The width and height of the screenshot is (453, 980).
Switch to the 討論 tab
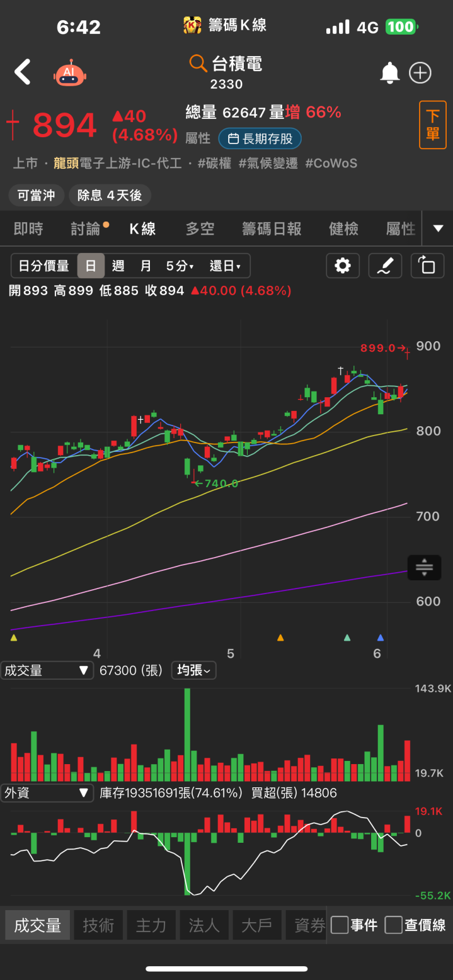coord(86,229)
